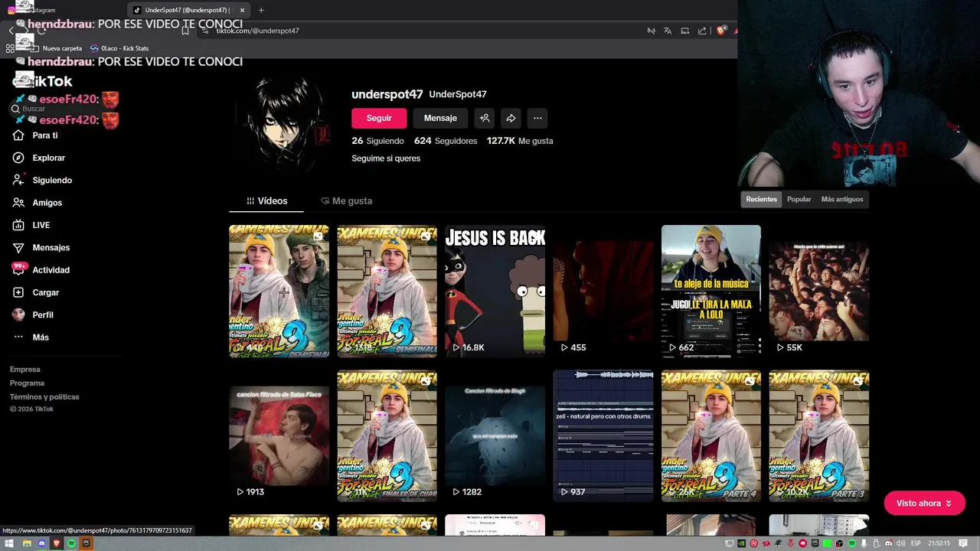Open the JESUS IS BACK video
This screenshot has width=980, height=551.
coord(495,291)
